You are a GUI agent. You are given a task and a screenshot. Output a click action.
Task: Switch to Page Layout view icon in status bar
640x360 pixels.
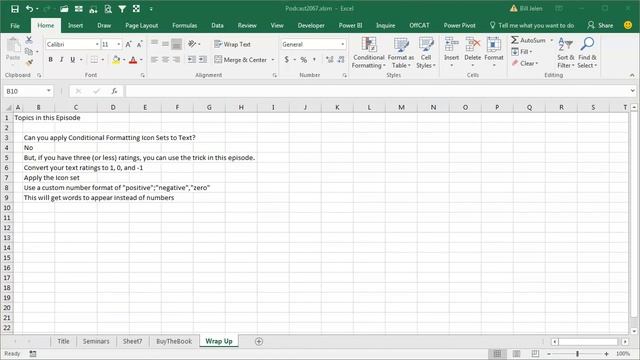pyautogui.click(x=516, y=353)
